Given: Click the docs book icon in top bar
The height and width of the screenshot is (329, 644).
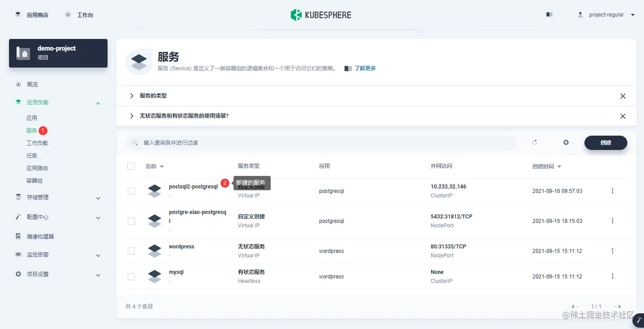Looking at the screenshot, I should pyautogui.click(x=549, y=15).
